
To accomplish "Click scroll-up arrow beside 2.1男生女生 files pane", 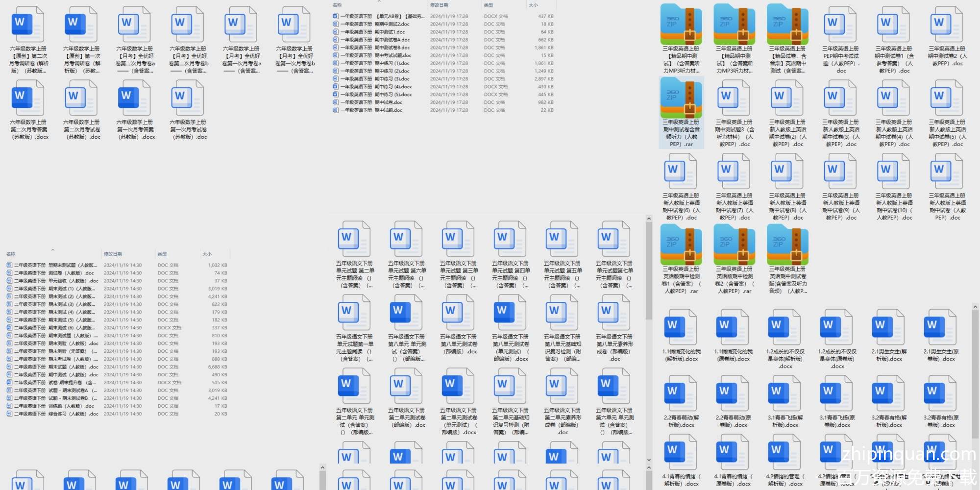I will (975, 307).
